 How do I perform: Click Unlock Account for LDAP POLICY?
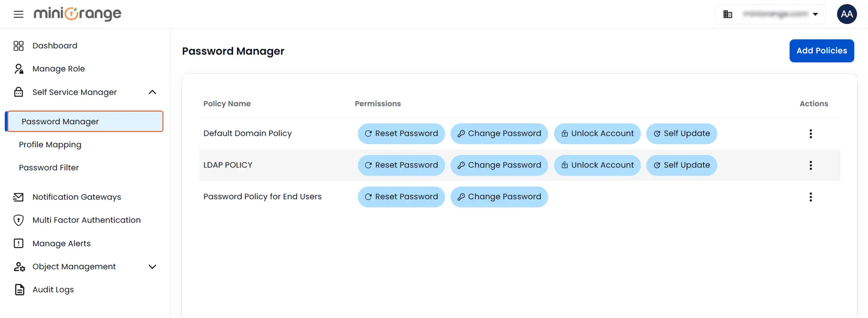[x=597, y=165]
